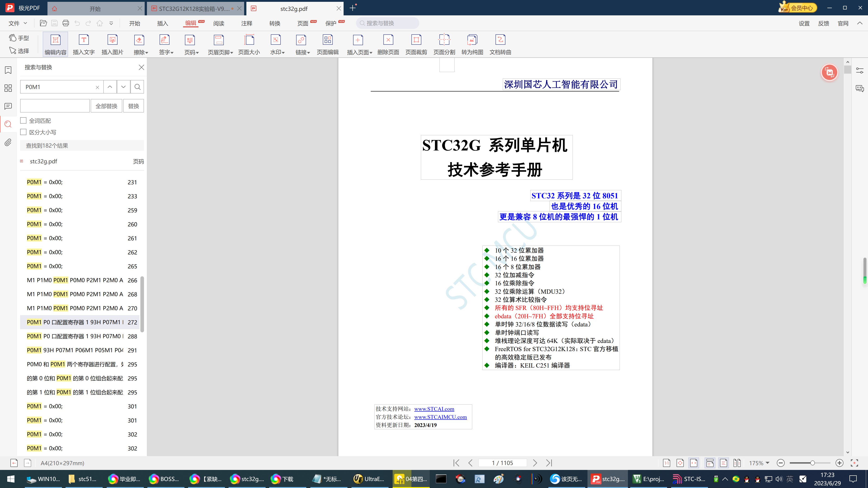This screenshot has width=868, height=488.
Task: Click the Replace All button
Action: 106,106
